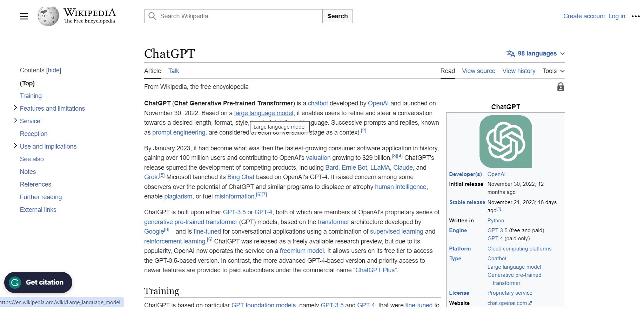
Task: Click the page protection padlock icon
Action: click(561, 87)
